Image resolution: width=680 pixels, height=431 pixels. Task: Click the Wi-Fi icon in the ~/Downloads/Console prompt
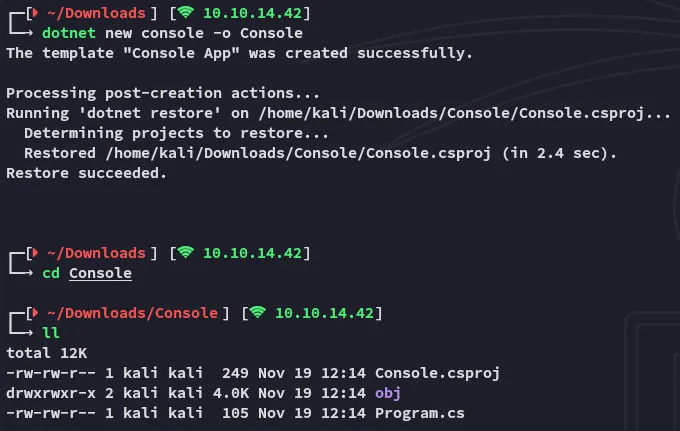click(x=257, y=312)
